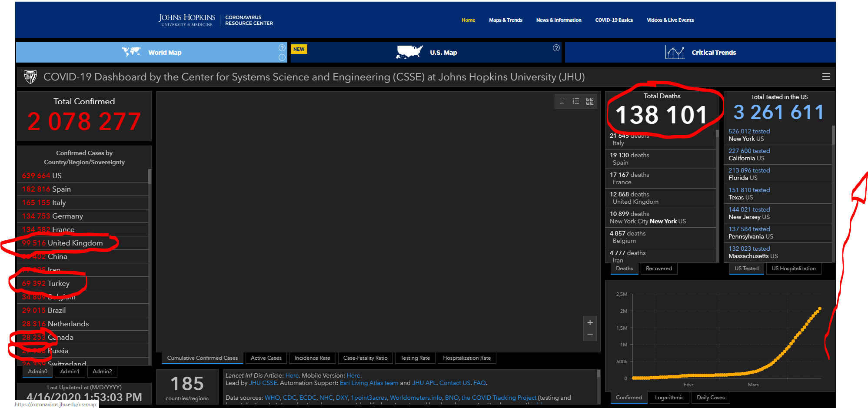868x408 pixels.
Task: Click the World Map help question icon
Action: click(282, 48)
